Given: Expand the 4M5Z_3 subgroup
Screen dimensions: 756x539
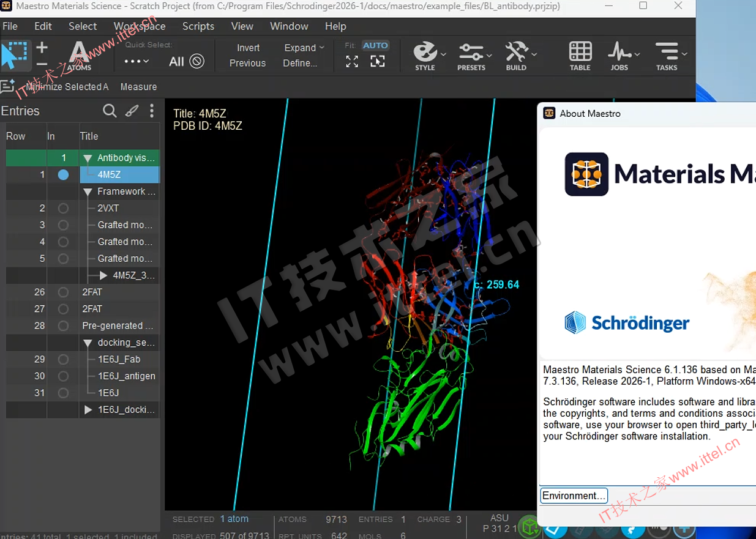Looking at the screenshot, I should click(103, 275).
